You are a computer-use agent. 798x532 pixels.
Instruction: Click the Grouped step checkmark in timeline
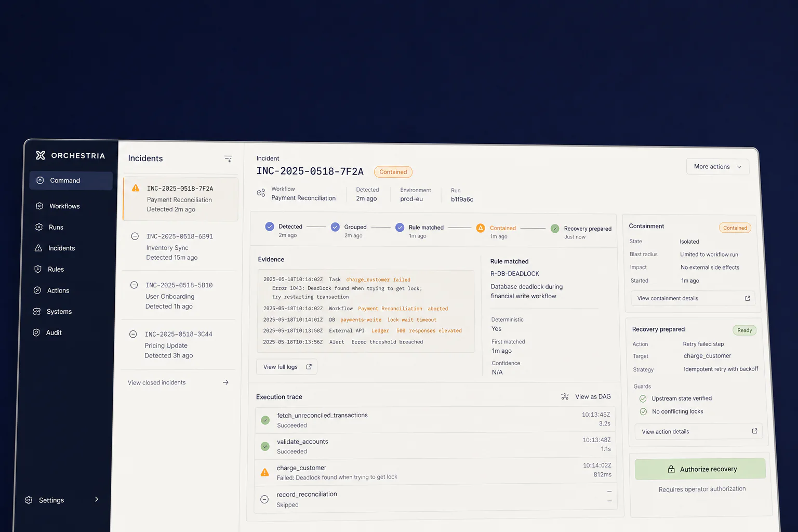coord(335,227)
